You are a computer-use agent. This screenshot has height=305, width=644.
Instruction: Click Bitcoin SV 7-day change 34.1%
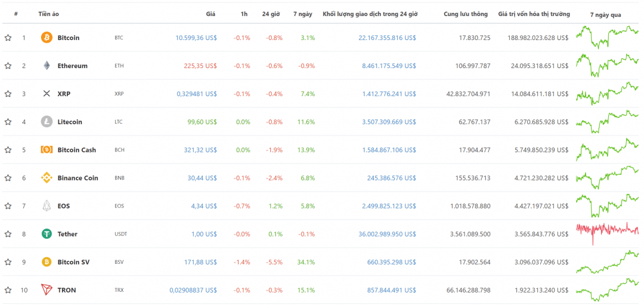[x=307, y=262]
